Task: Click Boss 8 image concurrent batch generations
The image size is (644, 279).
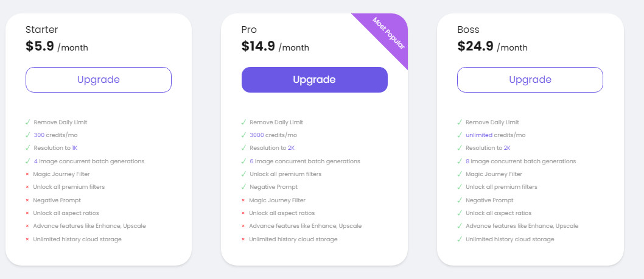Action: pos(521,161)
